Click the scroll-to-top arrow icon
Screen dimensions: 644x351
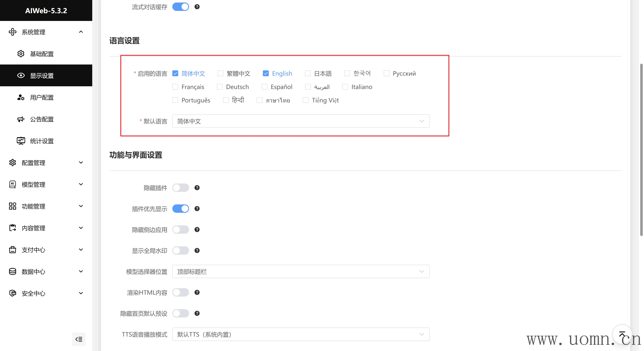[622, 334]
